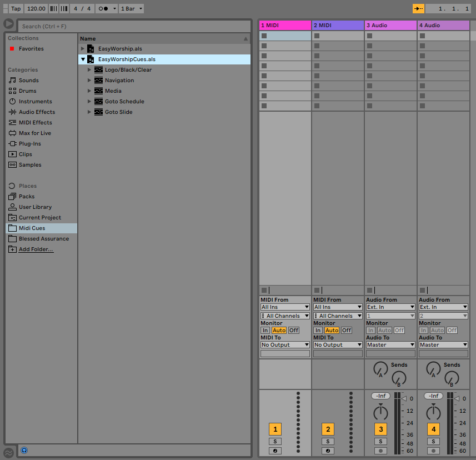Image resolution: width=476 pixels, height=460 pixels.
Task: Set track 1 Monitor to Off
Action: tap(294, 331)
